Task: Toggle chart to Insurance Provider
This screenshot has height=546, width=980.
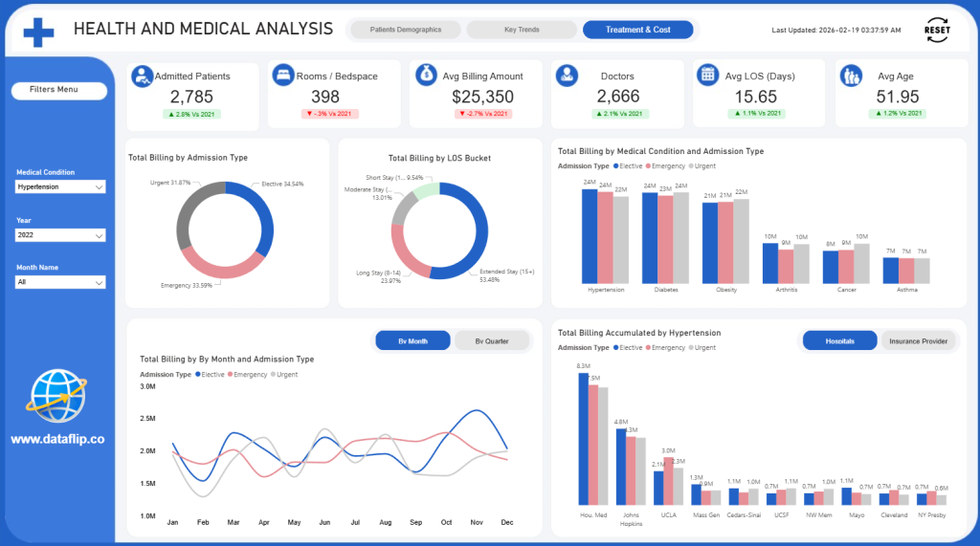Action: tap(918, 340)
